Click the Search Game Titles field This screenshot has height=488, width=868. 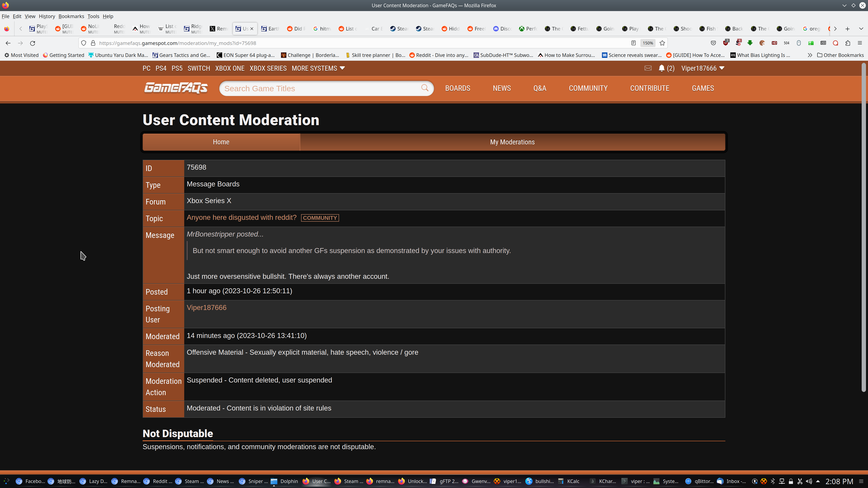coord(320,89)
